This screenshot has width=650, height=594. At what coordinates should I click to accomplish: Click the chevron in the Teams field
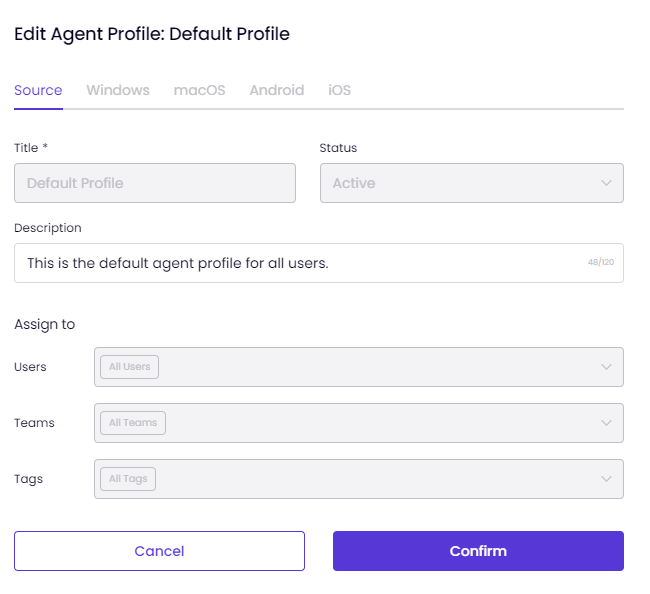(606, 423)
